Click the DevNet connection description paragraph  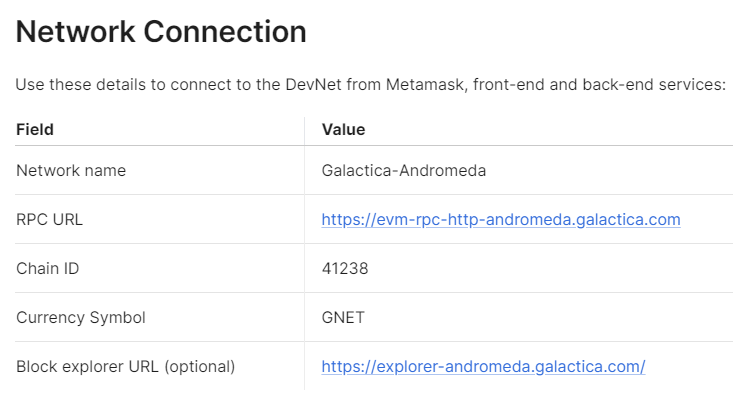tap(371, 85)
